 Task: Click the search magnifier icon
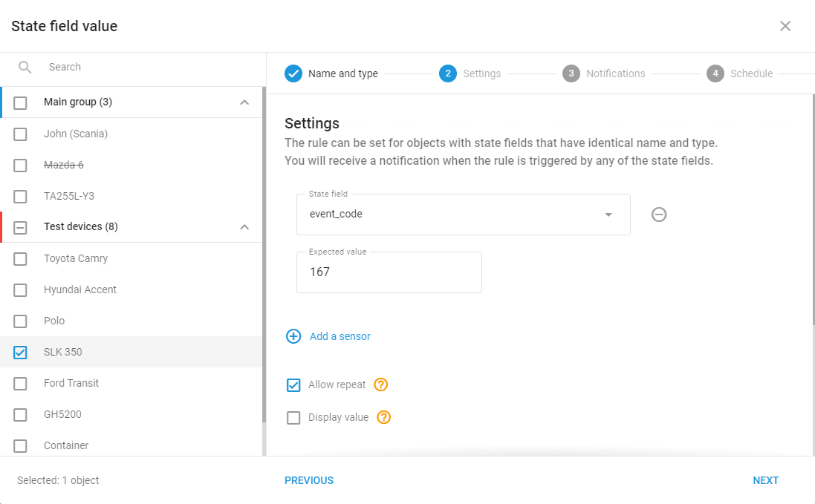click(25, 67)
